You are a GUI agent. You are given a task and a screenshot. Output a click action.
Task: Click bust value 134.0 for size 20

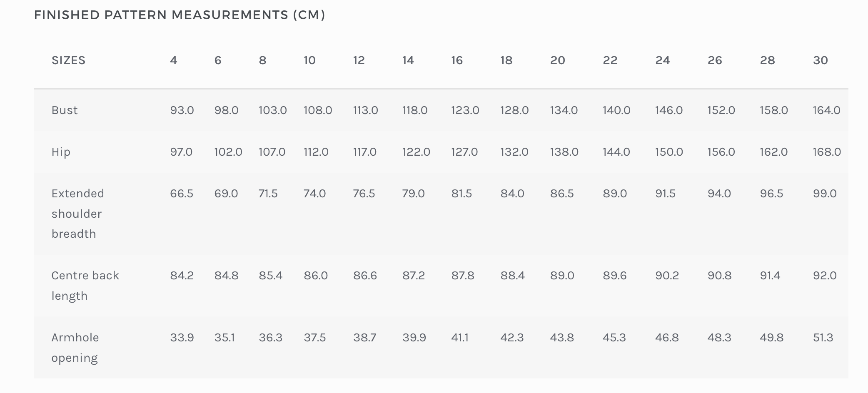tap(564, 110)
